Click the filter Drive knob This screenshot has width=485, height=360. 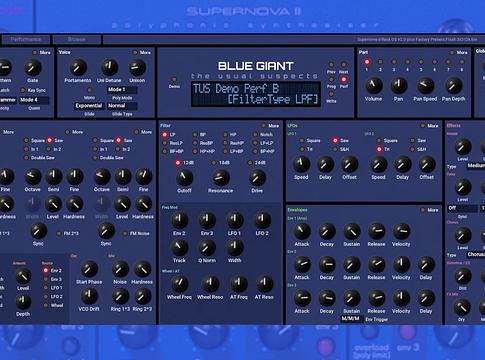pyautogui.click(x=257, y=177)
